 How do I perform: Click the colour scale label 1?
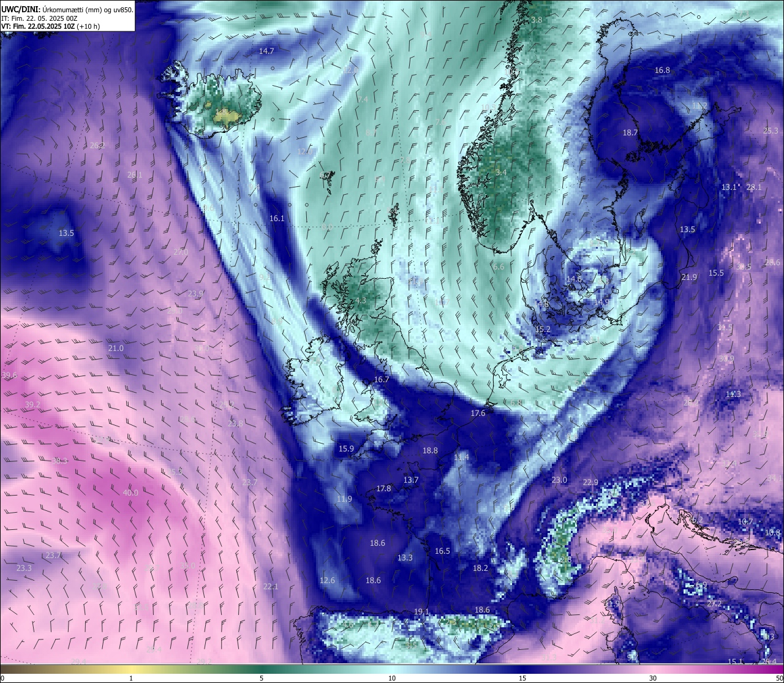click(131, 678)
